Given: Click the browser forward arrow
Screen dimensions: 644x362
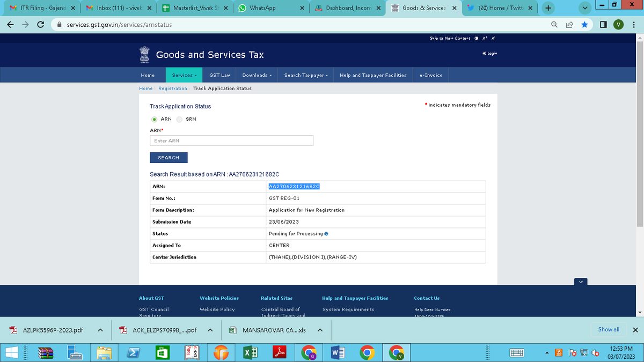Looking at the screenshot, I should point(25,25).
